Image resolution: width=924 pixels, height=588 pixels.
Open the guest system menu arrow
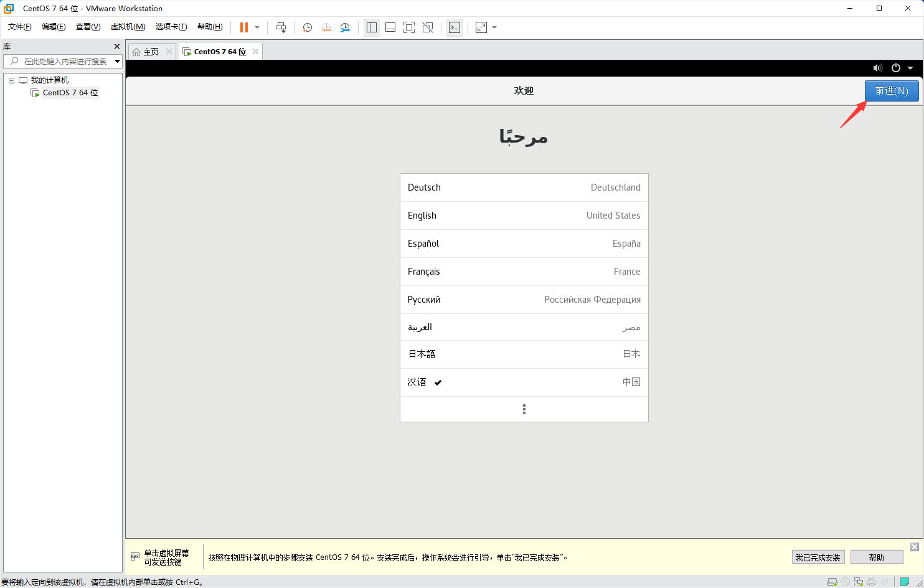[x=910, y=68]
